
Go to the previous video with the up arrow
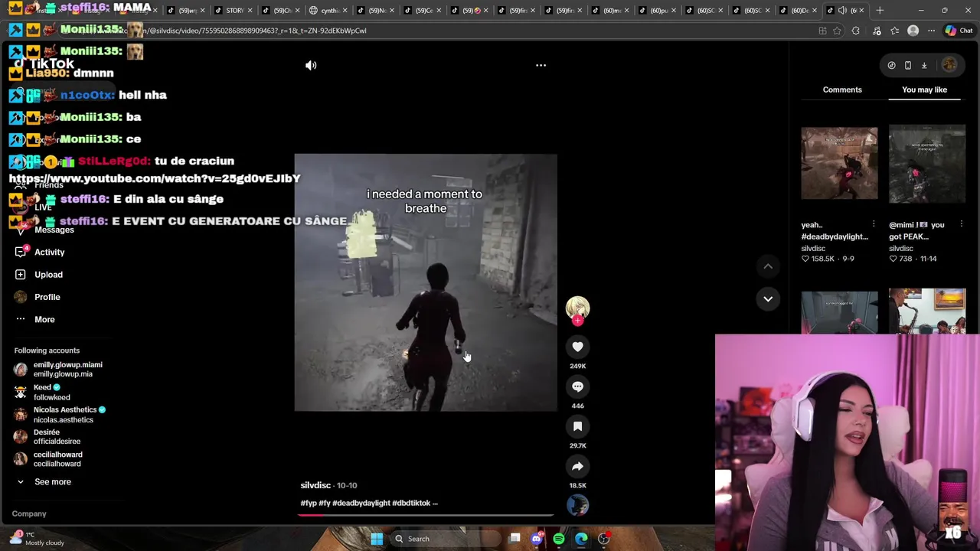click(767, 266)
